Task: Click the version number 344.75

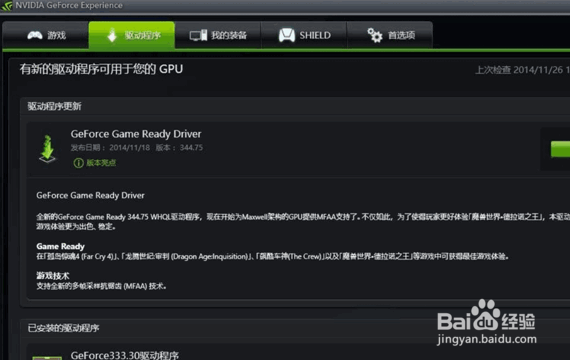Action: point(191,148)
